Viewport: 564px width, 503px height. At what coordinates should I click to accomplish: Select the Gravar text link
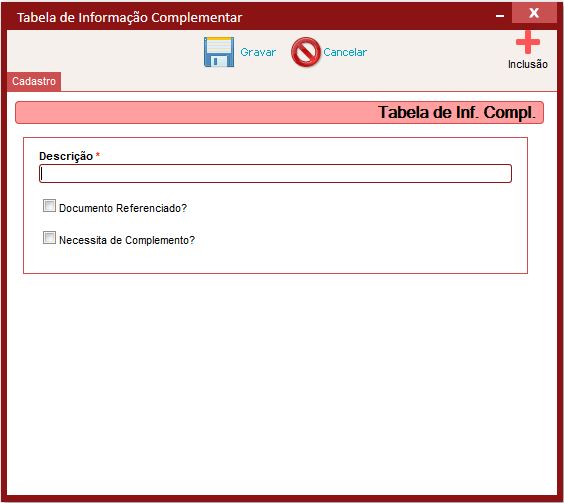tap(258, 52)
